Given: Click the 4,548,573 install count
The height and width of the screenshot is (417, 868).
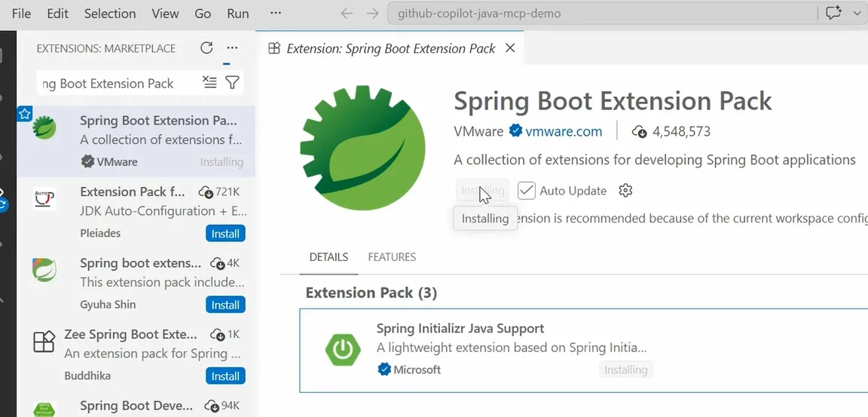Looking at the screenshot, I should 681,131.
